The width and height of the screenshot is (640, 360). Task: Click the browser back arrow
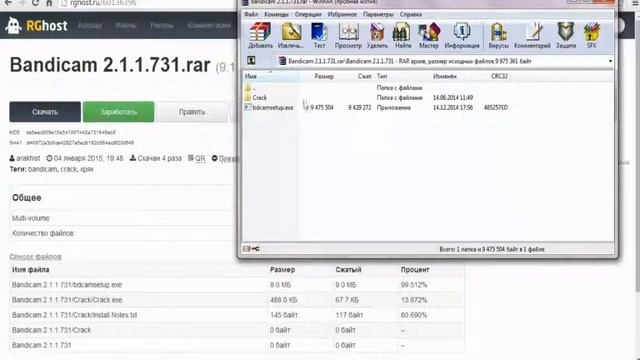(x=7, y=3)
